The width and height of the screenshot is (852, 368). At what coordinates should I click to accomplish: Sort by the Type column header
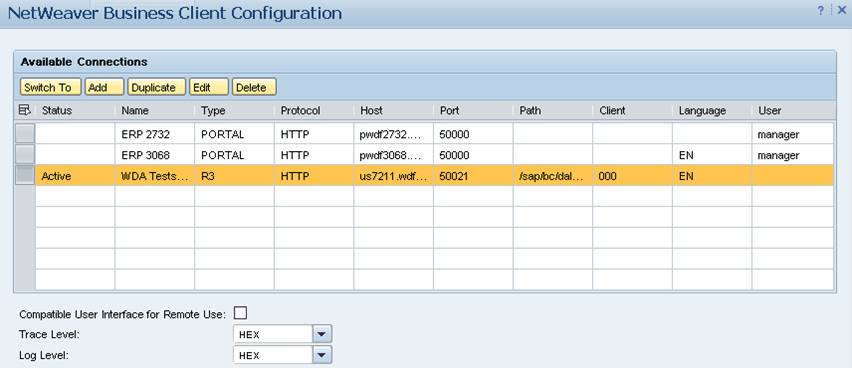pyautogui.click(x=234, y=111)
